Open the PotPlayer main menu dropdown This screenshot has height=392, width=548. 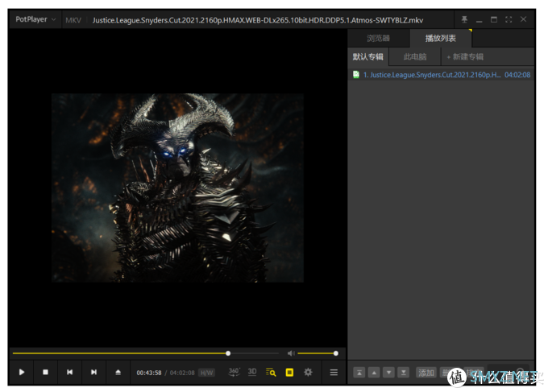(x=35, y=19)
